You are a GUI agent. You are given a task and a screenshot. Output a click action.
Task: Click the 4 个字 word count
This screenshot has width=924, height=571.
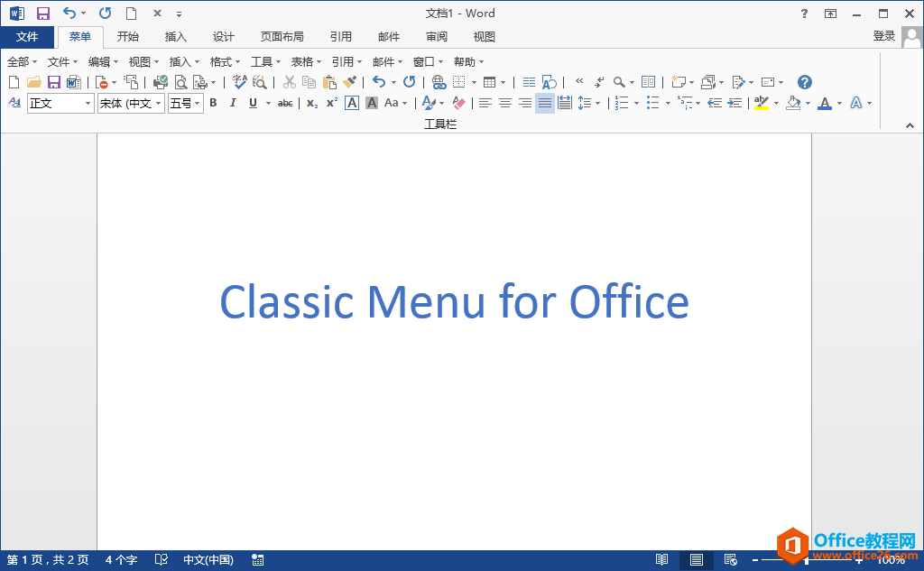(x=122, y=560)
